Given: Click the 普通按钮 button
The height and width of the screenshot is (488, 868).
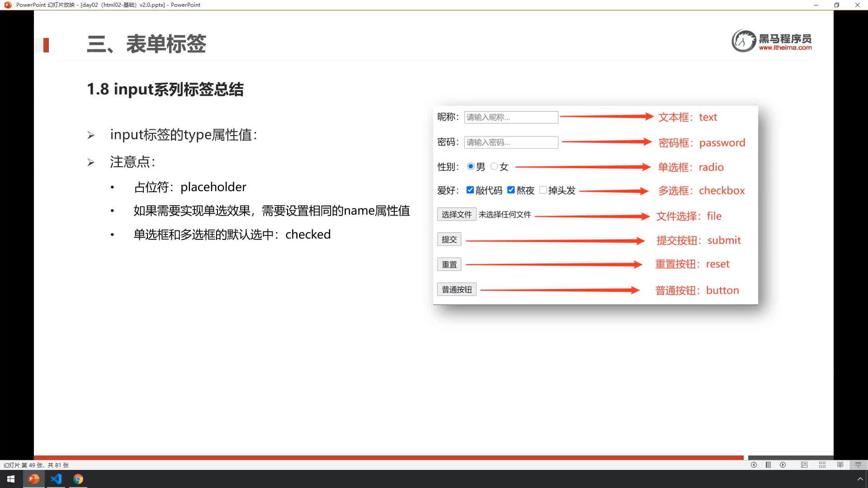Looking at the screenshot, I should tap(457, 289).
